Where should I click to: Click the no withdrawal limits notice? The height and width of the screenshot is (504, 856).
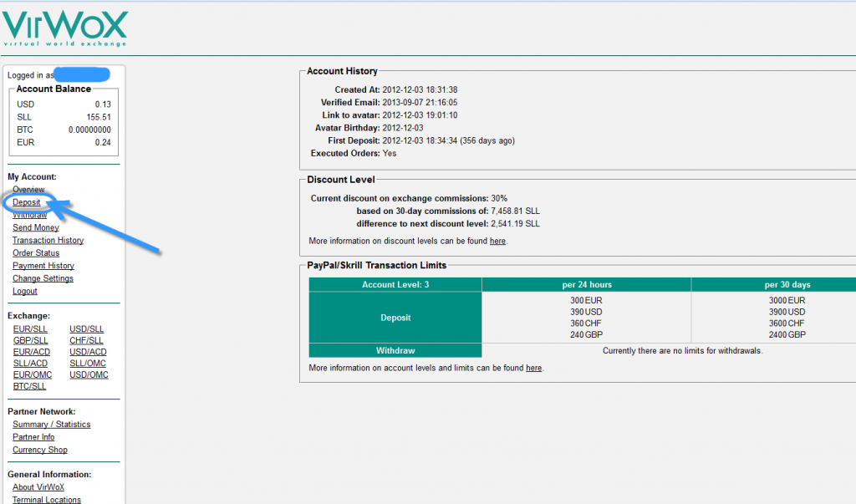(x=682, y=350)
